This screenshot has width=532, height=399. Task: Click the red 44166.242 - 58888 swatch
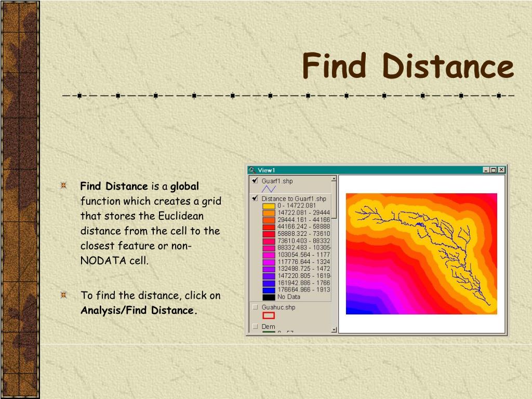pyautogui.click(x=269, y=227)
